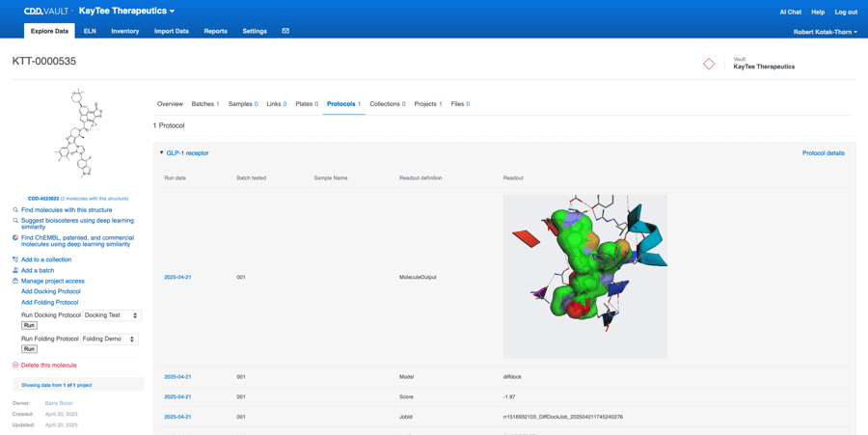Switch to the Plates tab
868x435 pixels.
click(307, 104)
